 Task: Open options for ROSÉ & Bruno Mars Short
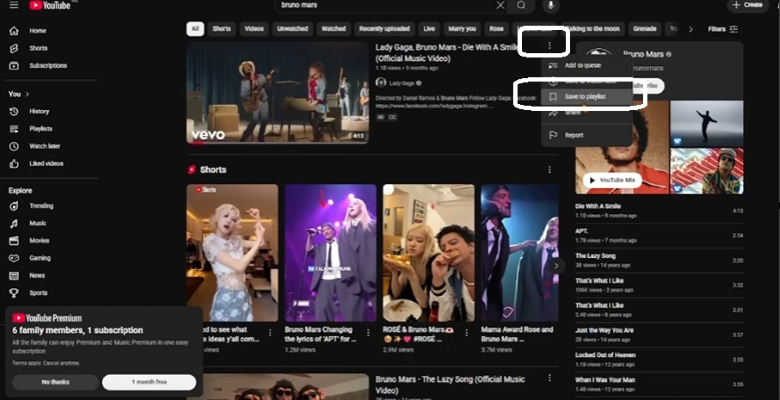point(467,333)
